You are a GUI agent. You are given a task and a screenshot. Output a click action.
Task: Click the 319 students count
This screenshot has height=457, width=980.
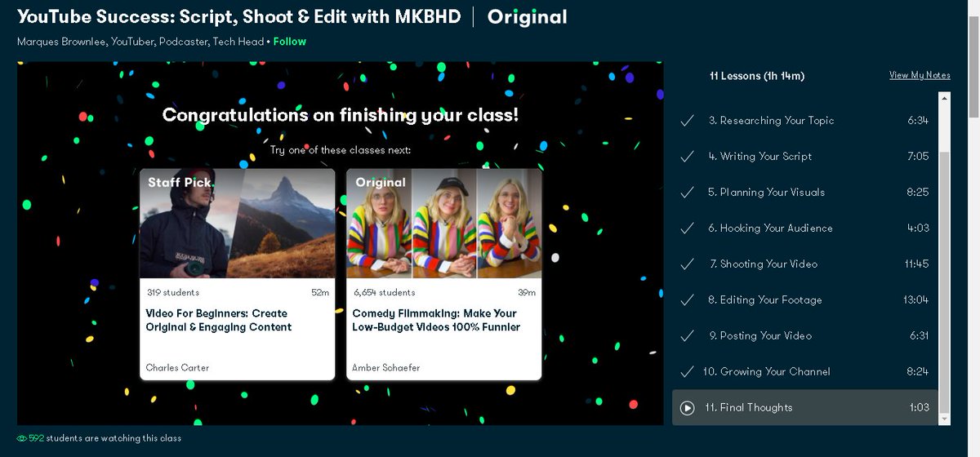(173, 293)
